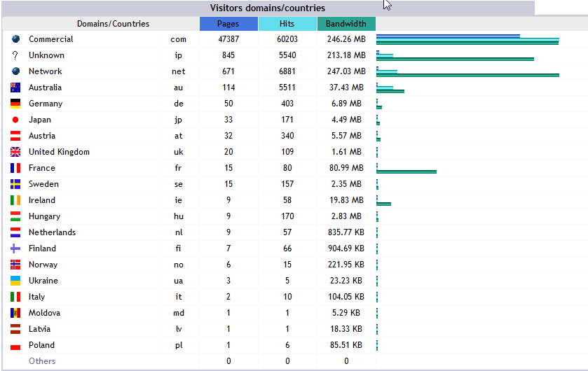Click the 246.26 MB bandwidth value

pos(346,39)
